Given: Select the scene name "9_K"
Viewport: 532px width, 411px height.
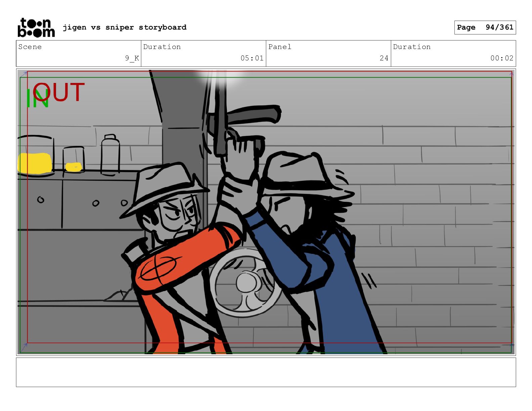Looking at the screenshot, I should (132, 58).
